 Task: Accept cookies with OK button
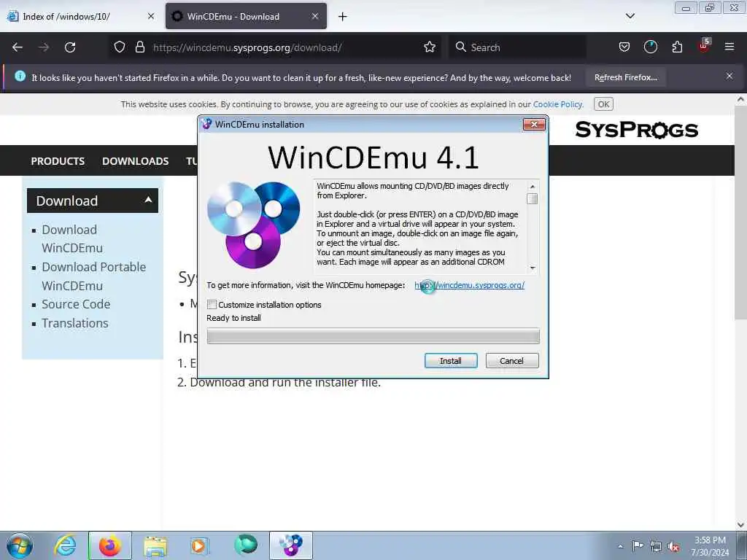pos(603,104)
